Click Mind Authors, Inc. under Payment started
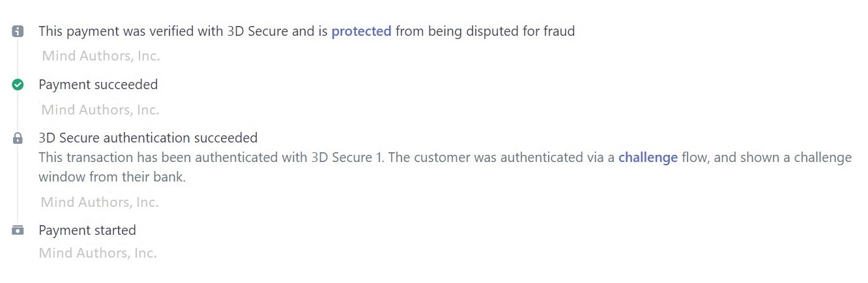This screenshot has width=868, height=283. click(98, 253)
